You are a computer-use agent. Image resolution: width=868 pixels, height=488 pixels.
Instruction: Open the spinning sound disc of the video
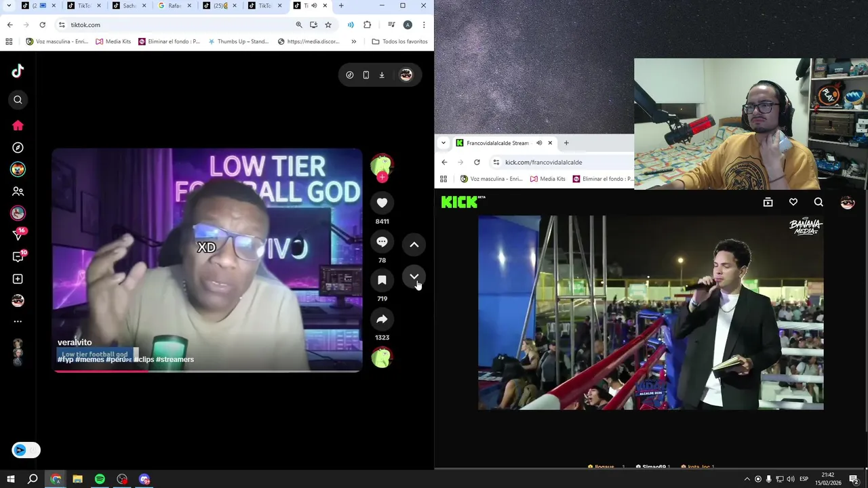[381, 357]
